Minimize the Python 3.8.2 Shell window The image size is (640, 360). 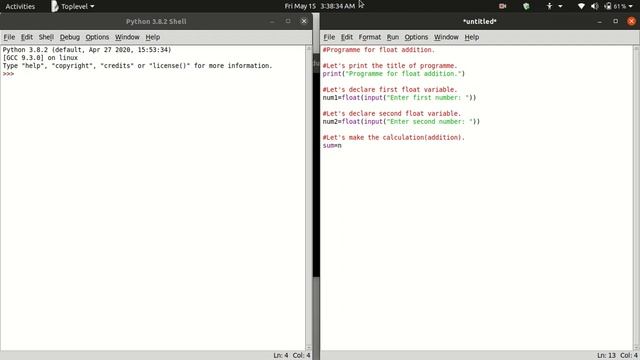point(272,22)
